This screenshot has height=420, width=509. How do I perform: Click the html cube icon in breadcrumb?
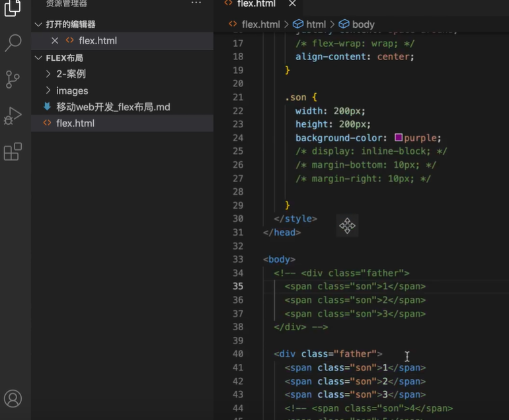298,24
